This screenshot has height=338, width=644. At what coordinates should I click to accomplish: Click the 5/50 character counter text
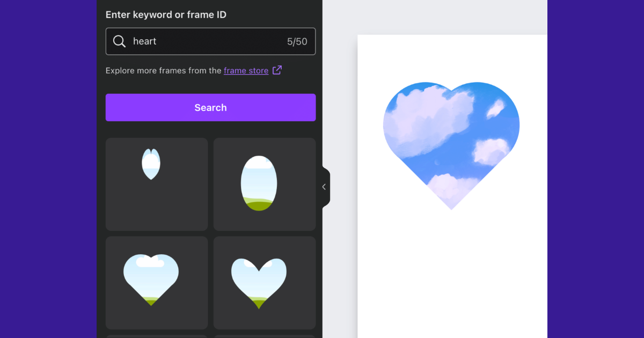click(x=297, y=41)
